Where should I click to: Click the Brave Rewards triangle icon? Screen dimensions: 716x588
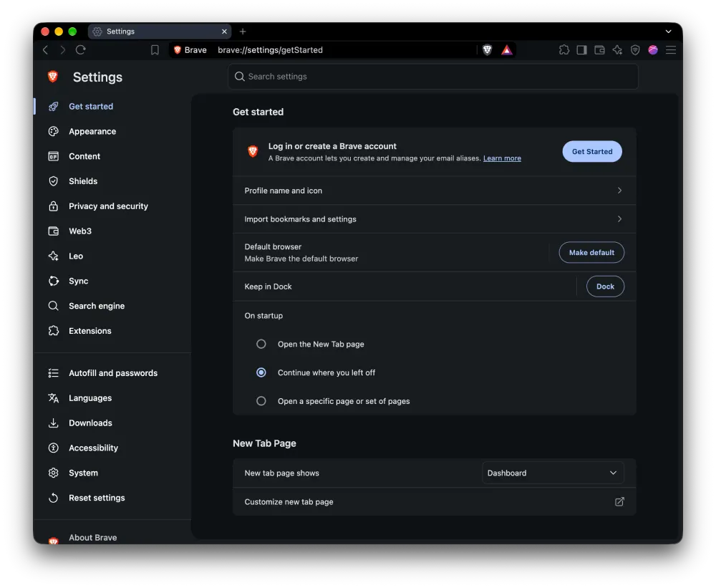(x=507, y=50)
